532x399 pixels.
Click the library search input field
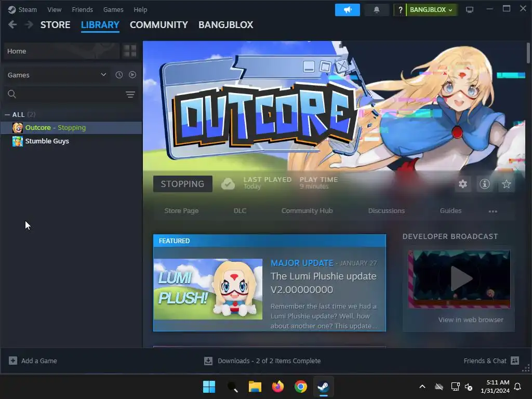(71, 95)
